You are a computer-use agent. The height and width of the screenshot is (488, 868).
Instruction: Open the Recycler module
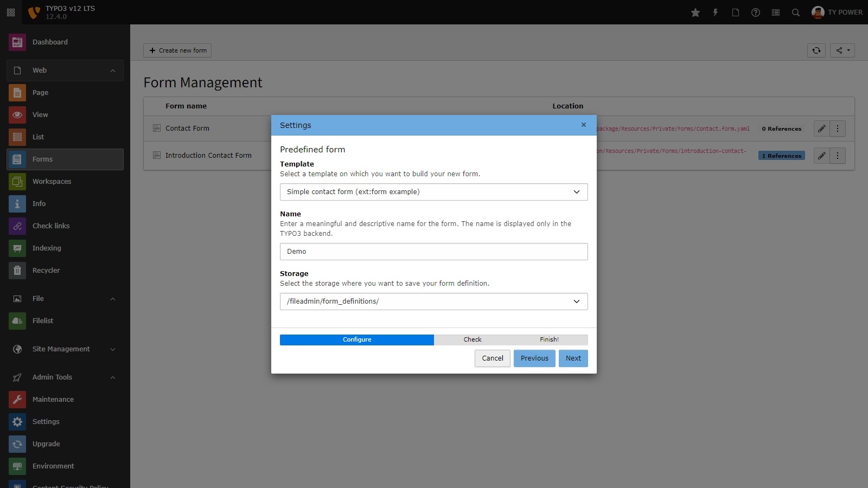(x=65, y=270)
